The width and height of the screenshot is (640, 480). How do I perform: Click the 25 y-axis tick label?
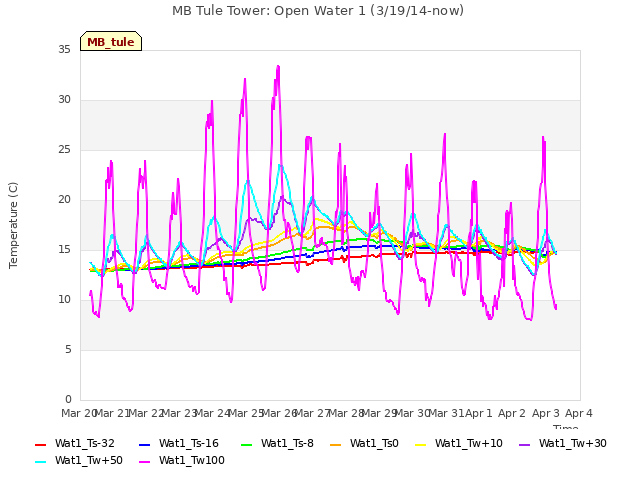pos(64,150)
